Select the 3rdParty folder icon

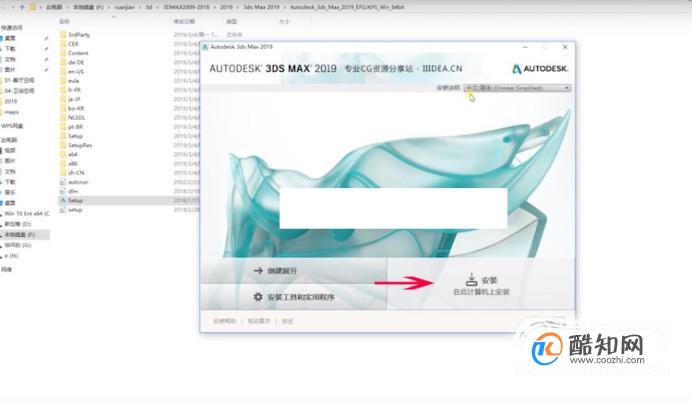coord(63,34)
